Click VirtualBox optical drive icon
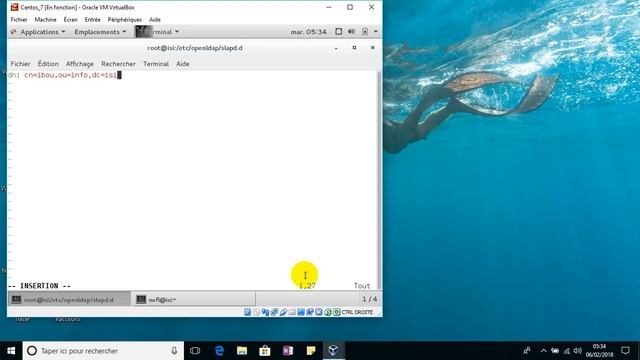Viewport: 640px width, 360px height. click(256, 312)
